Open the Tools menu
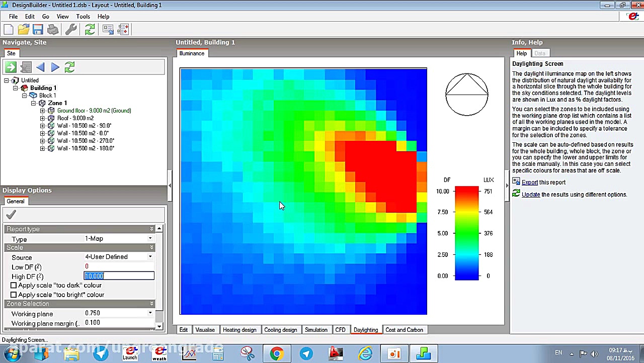The image size is (644, 363). [x=83, y=17]
